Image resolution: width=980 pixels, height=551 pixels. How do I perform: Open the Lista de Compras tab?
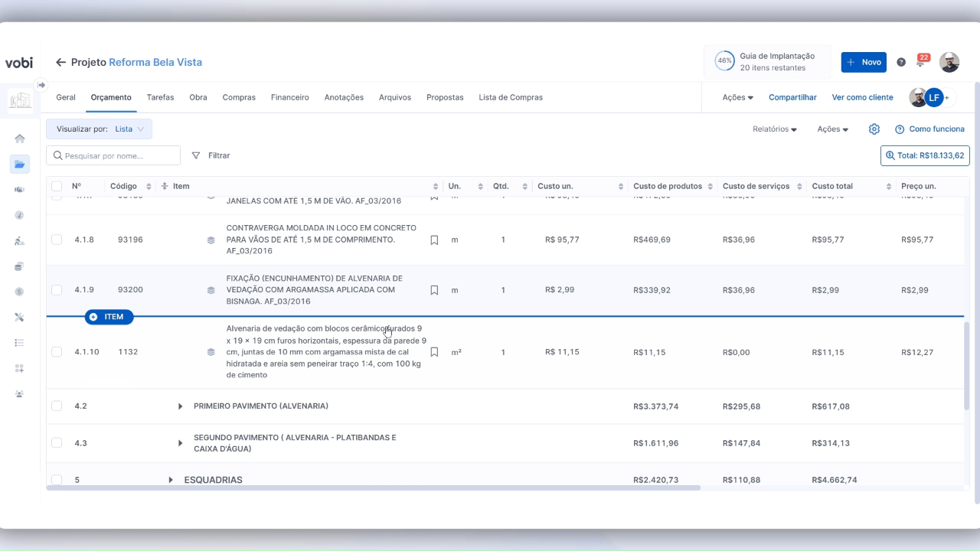click(510, 97)
